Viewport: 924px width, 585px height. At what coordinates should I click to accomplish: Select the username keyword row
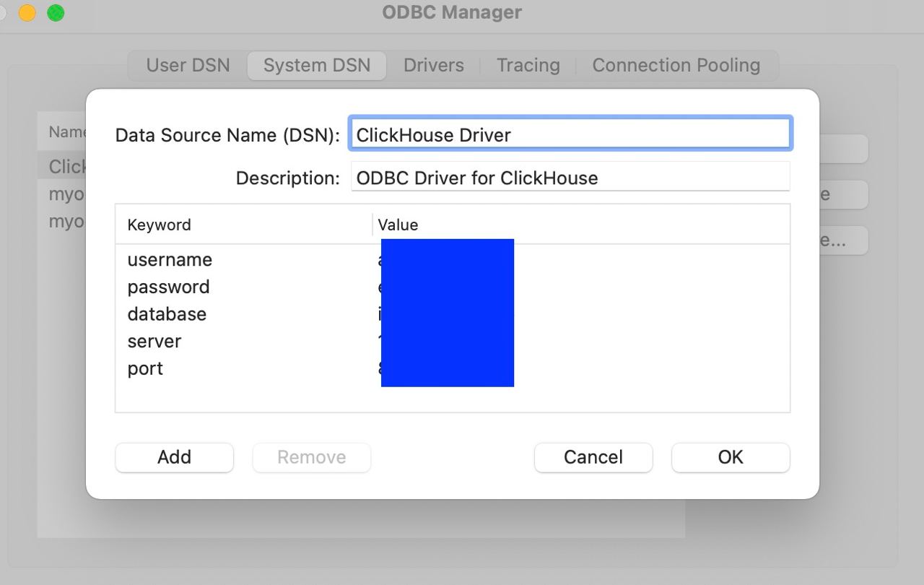(453, 259)
